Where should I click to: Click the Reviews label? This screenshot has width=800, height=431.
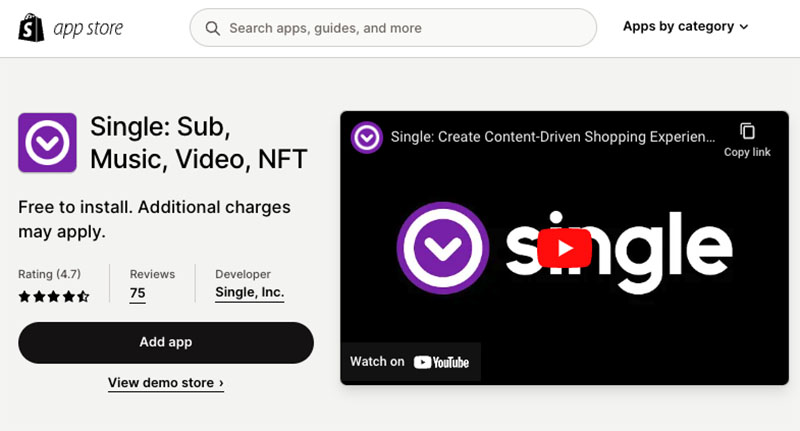pyautogui.click(x=152, y=274)
